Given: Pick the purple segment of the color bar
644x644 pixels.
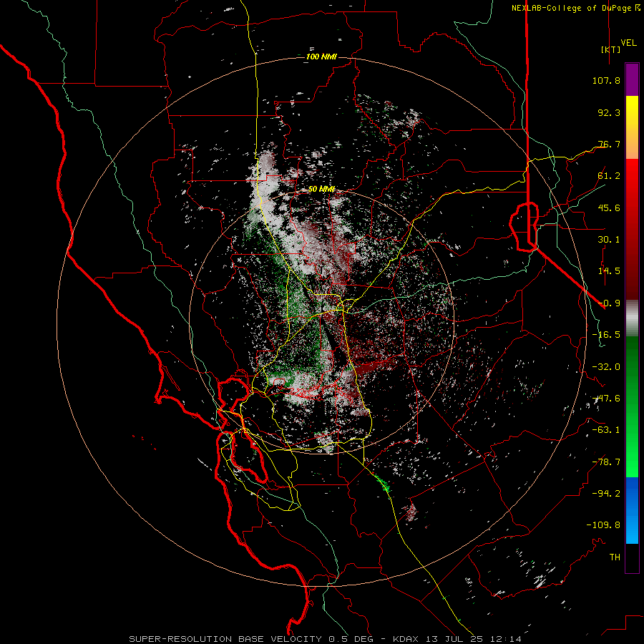Looking at the screenshot, I should 632,79.
